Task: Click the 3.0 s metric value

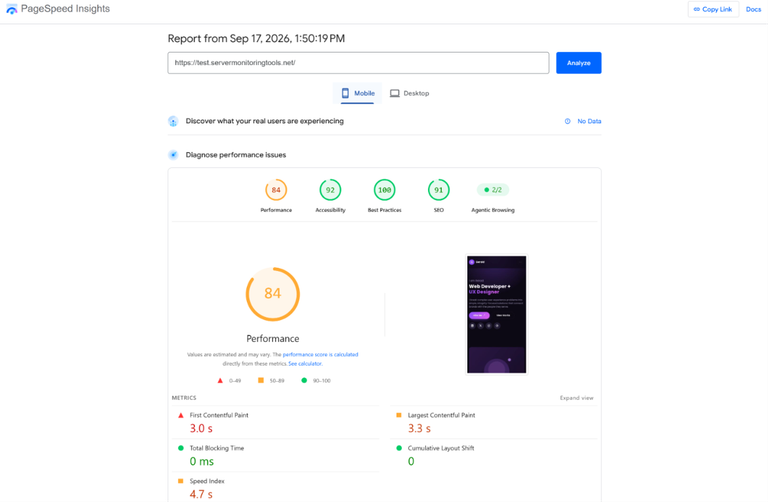Action: click(x=201, y=428)
